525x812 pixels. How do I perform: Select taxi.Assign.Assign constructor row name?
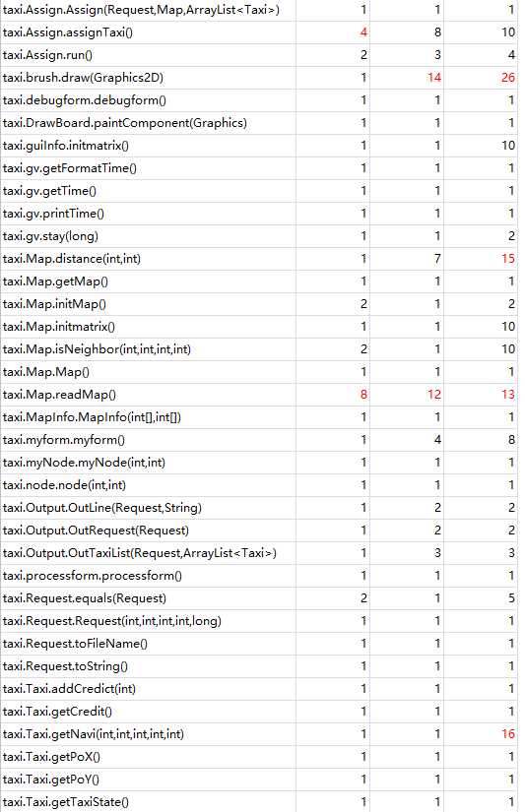click(141, 10)
